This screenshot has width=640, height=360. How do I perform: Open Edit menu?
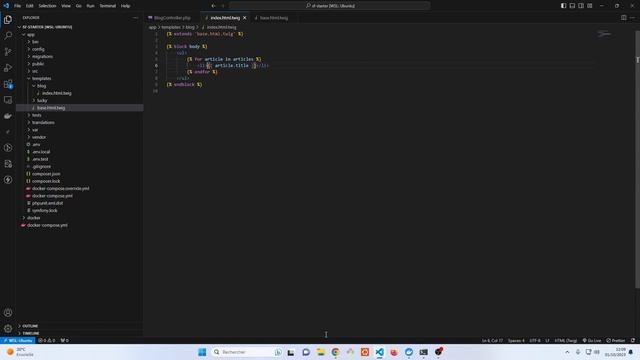coord(30,6)
